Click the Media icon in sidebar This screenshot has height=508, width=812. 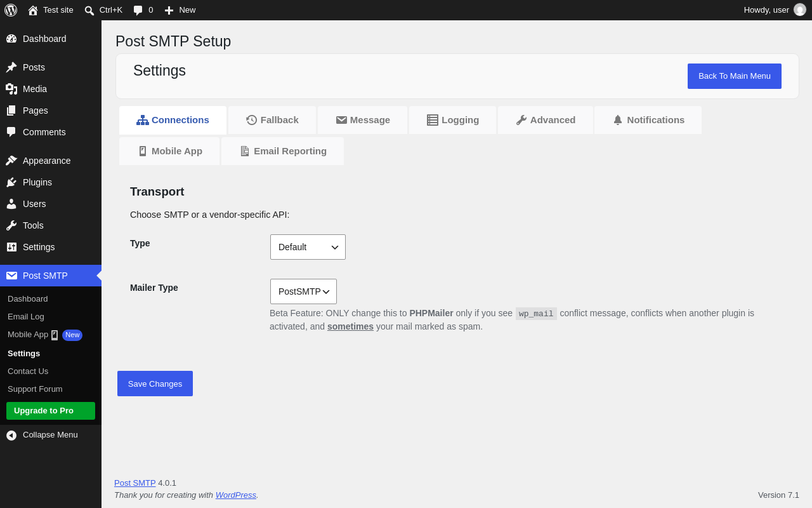11,89
